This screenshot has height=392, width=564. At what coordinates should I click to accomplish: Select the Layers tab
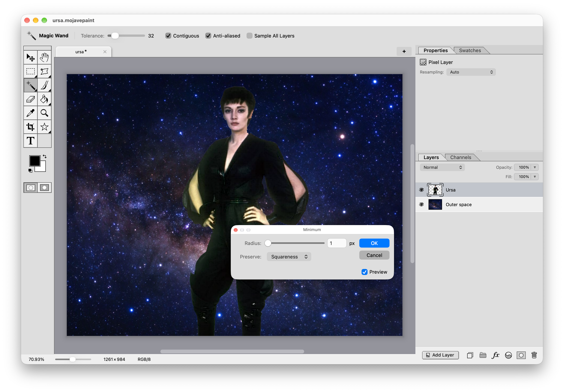(431, 157)
